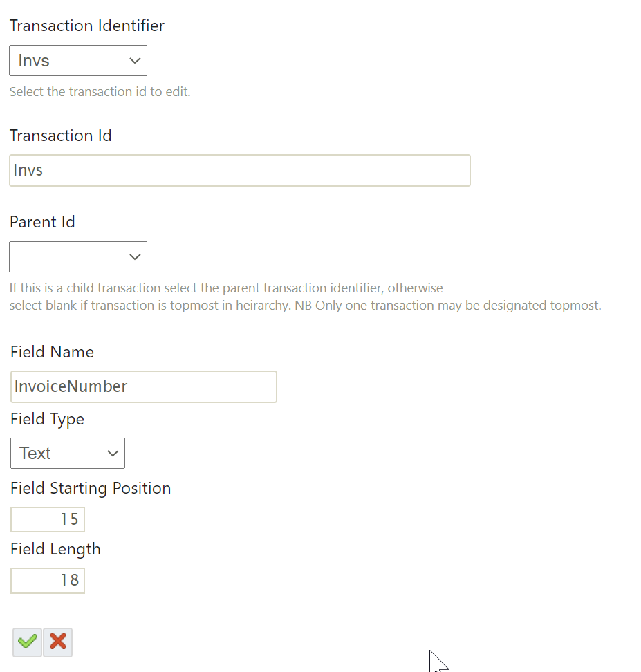Click the 'Select the transaction id to edit' hint

pyautogui.click(x=100, y=92)
